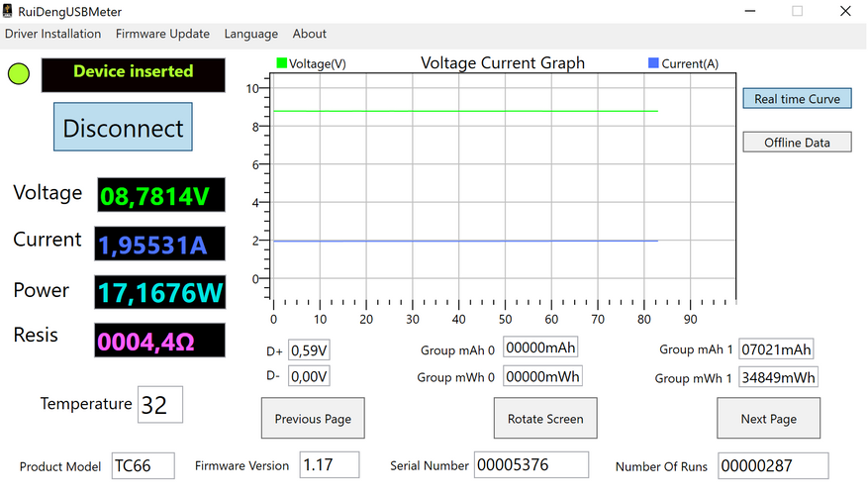Click the blue Current legend square
The image size is (868, 497).
tap(653, 63)
